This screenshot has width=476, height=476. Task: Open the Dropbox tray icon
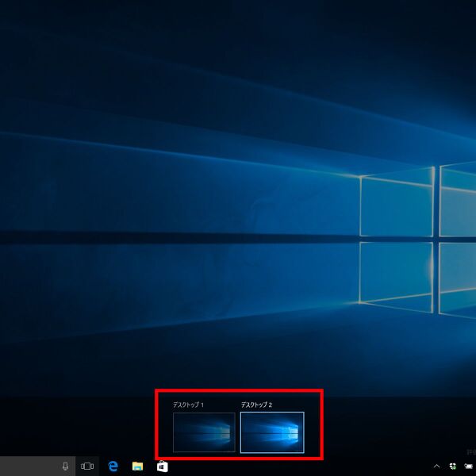pyautogui.click(x=453, y=466)
